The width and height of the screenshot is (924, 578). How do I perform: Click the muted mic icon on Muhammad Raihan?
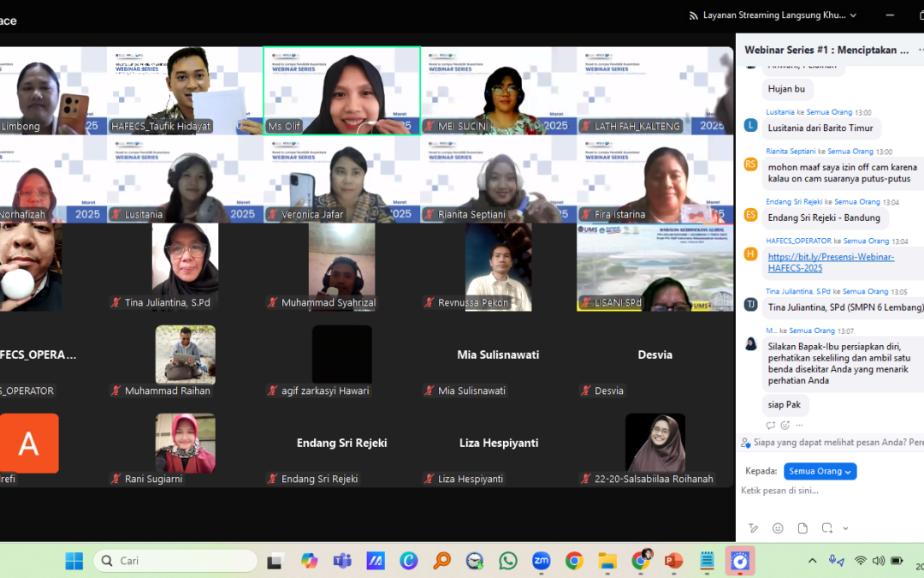(116, 390)
